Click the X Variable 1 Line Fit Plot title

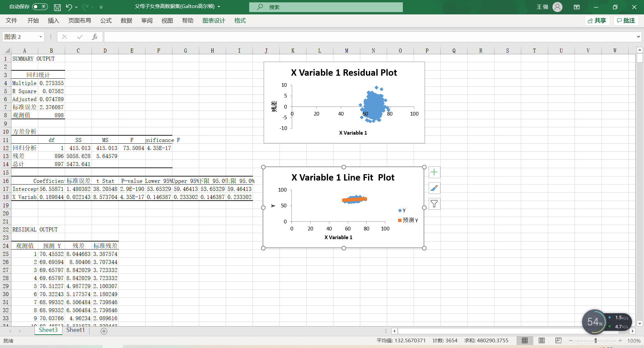343,178
